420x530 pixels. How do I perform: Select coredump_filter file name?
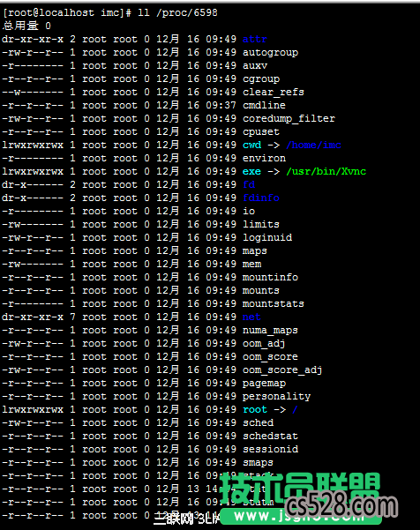click(x=289, y=119)
